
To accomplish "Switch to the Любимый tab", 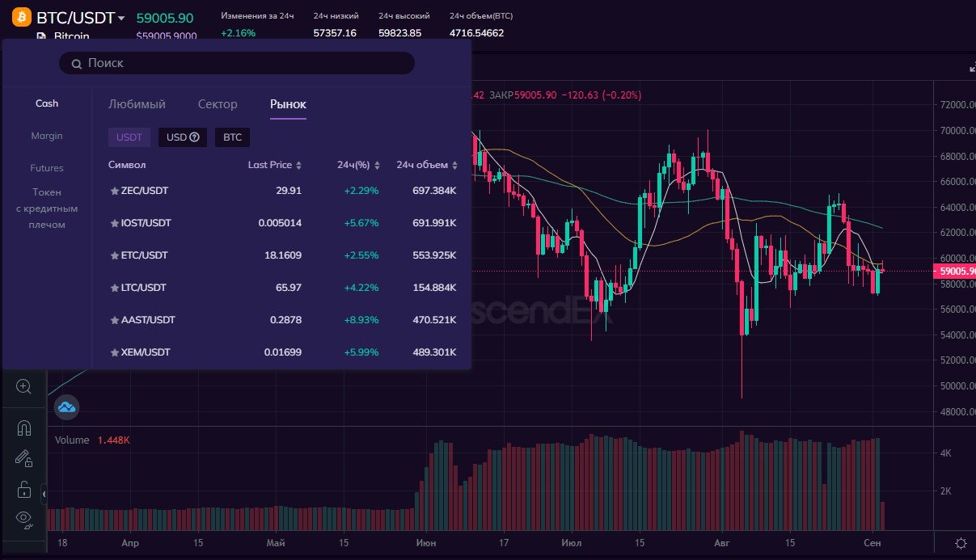I will (x=137, y=104).
